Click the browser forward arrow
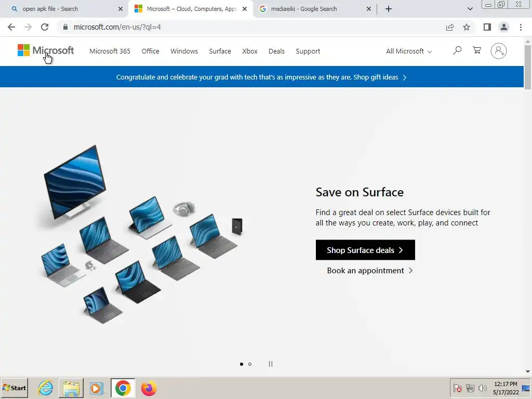Screen dimensions: 532x399 coord(28,27)
